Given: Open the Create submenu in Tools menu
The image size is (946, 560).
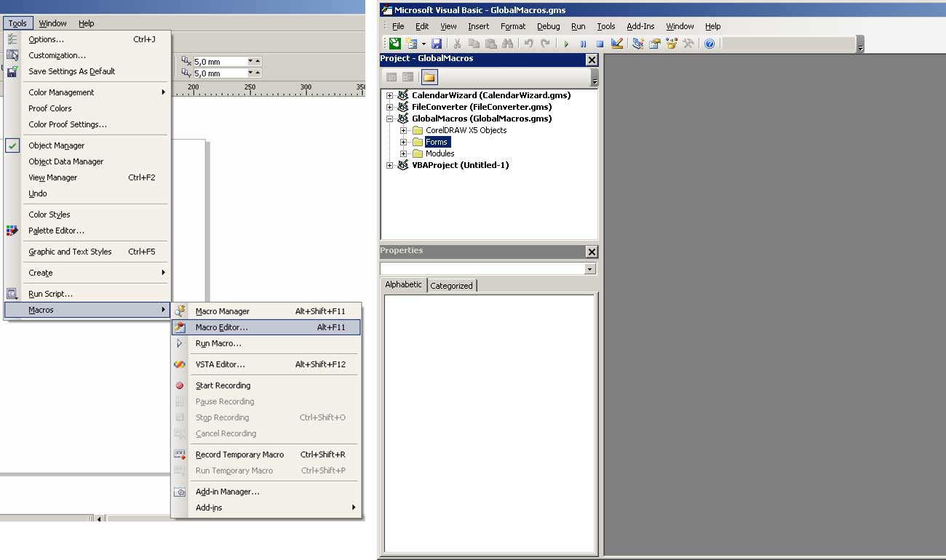Looking at the screenshot, I should click(x=87, y=273).
